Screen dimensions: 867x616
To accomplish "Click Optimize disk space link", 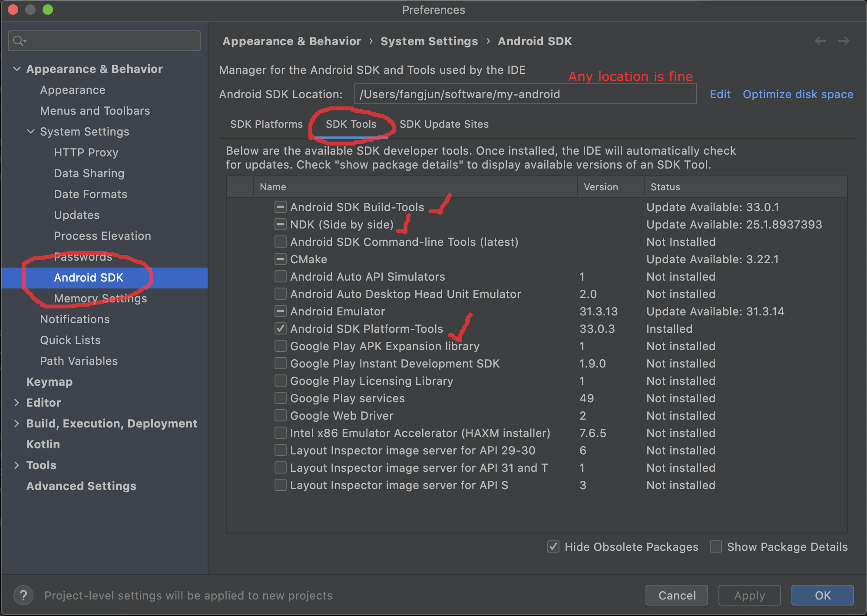I will pos(798,94).
